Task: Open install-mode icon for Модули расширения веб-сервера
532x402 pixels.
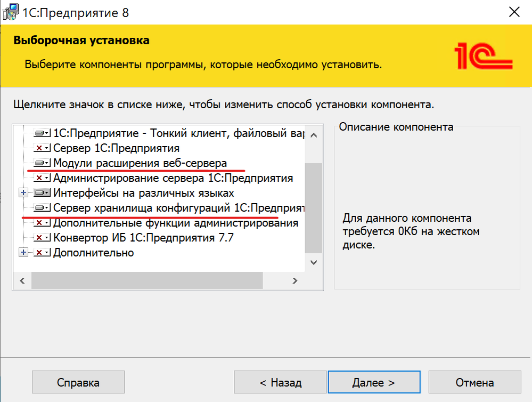Action: [42, 163]
